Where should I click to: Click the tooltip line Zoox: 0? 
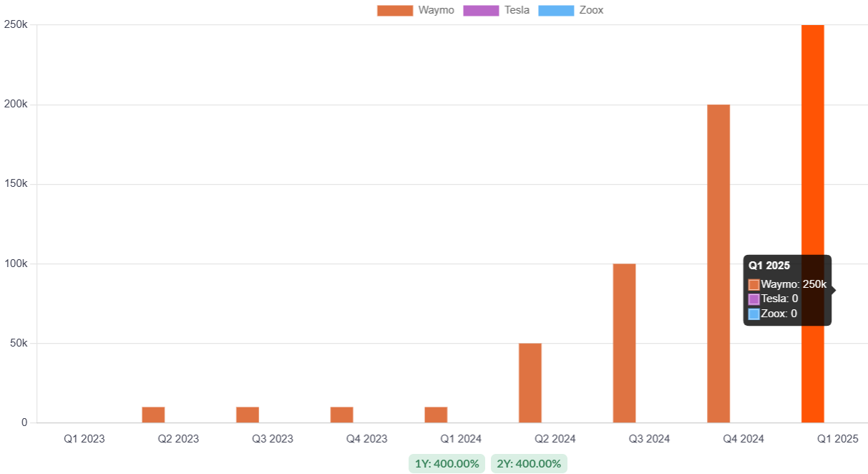click(773, 313)
